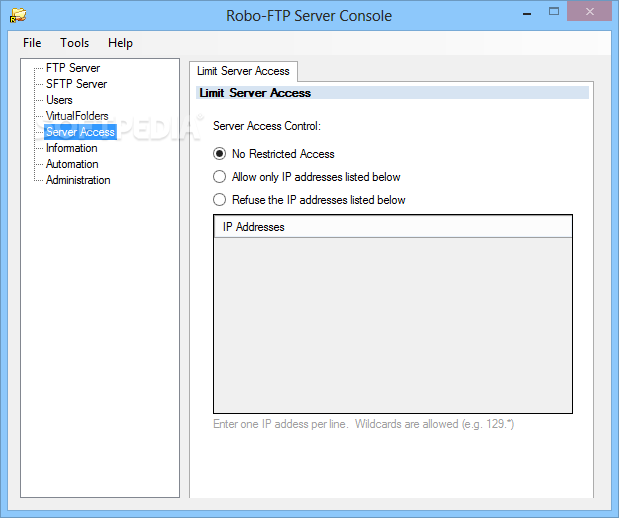Click inside the IP Addresses list box
Image resolution: width=619 pixels, height=518 pixels.
(393, 325)
